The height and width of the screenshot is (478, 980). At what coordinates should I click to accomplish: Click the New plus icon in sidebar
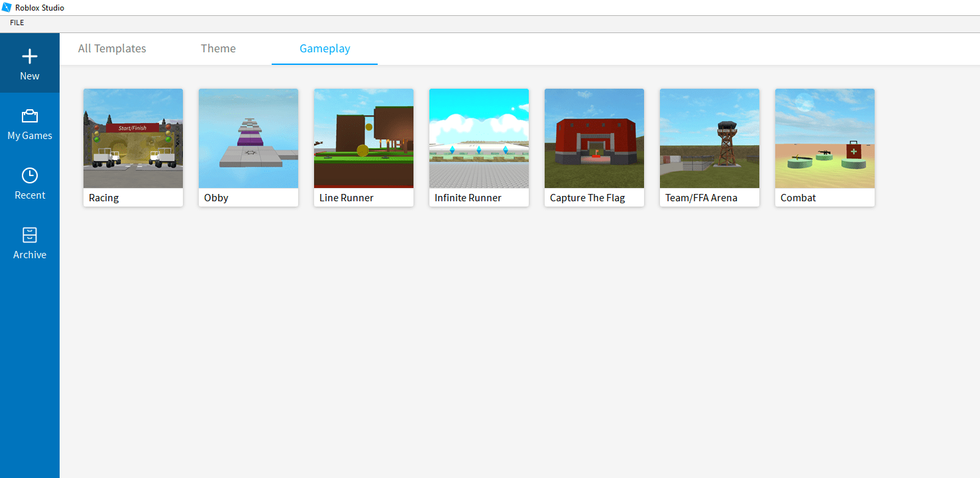pyautogui.click(x=30, y=56)
